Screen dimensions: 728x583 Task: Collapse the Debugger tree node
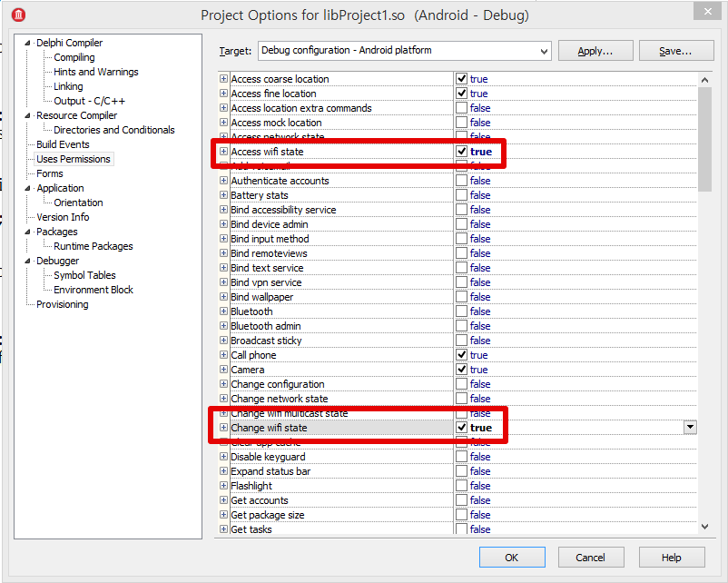[x=27, y=261]
